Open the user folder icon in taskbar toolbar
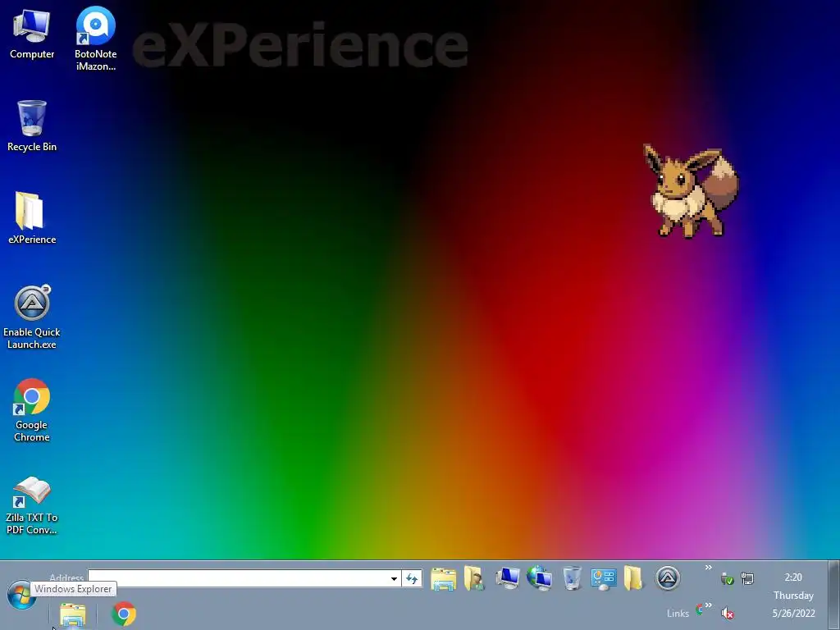 (x=475, y=578)
